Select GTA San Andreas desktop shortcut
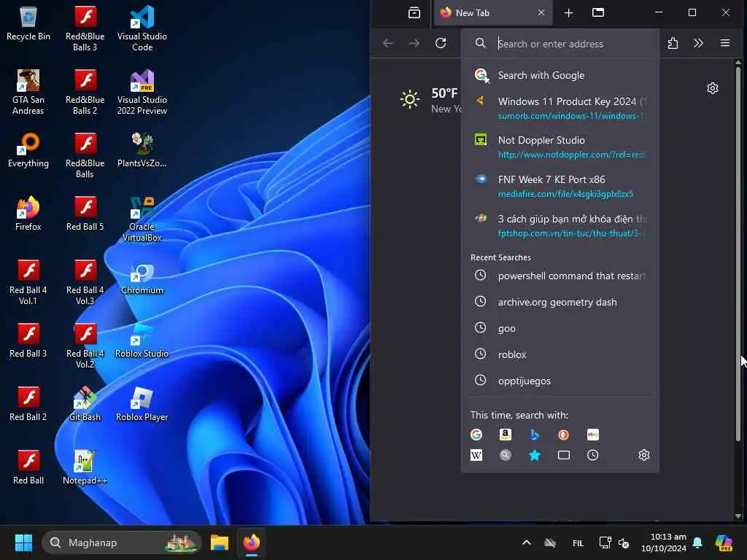Screen dimensions: 747x560 pyautogui.click(x=28, y=92)
